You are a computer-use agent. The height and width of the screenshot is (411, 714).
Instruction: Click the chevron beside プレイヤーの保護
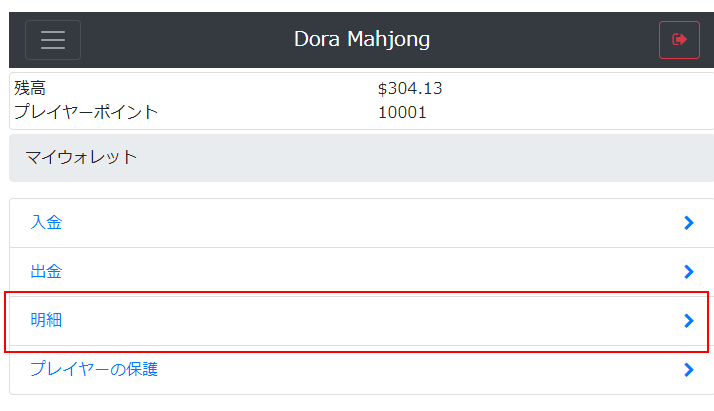688,370
